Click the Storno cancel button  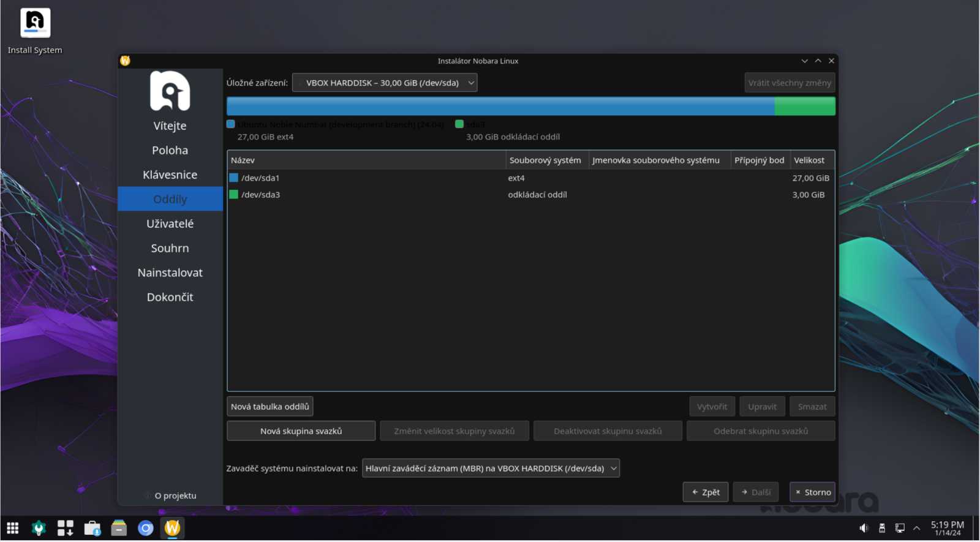click(x=812, y=492)
